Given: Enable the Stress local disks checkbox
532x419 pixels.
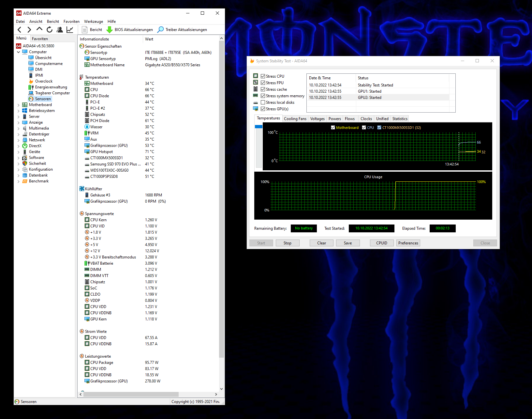Looking at the screenshot, I should pos(263,102).
